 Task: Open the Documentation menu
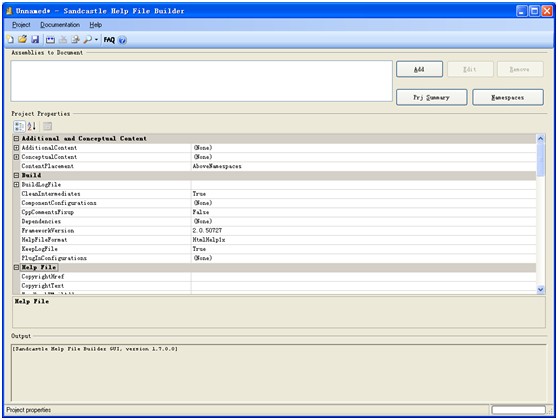click(x=60, y=25)
